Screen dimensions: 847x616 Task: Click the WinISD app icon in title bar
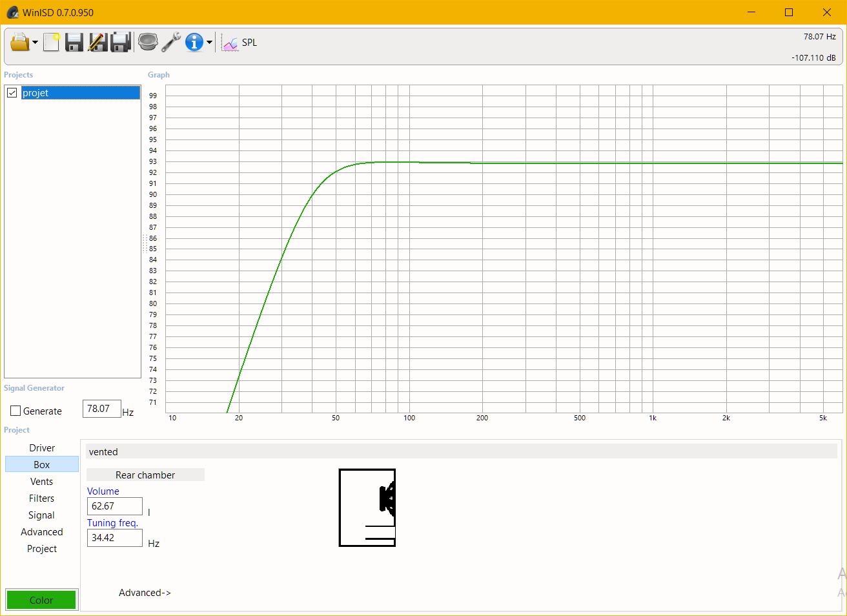(12, 12)
